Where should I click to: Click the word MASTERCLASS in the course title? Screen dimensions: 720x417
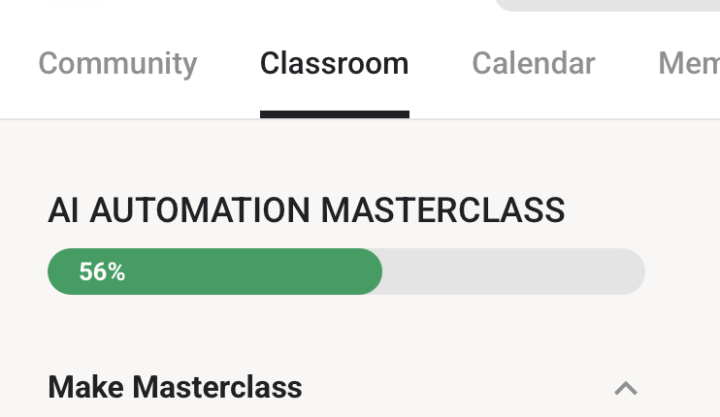click(x=443, y=211)
